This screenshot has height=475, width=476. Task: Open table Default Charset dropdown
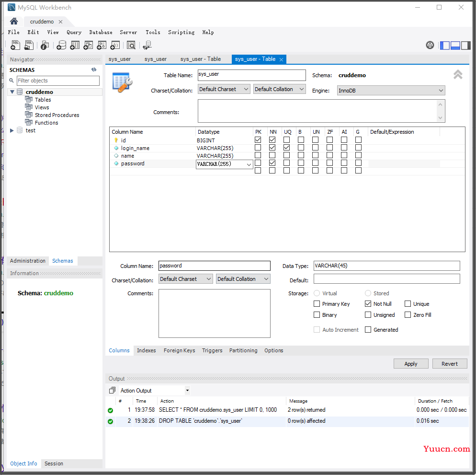(224, 89)
